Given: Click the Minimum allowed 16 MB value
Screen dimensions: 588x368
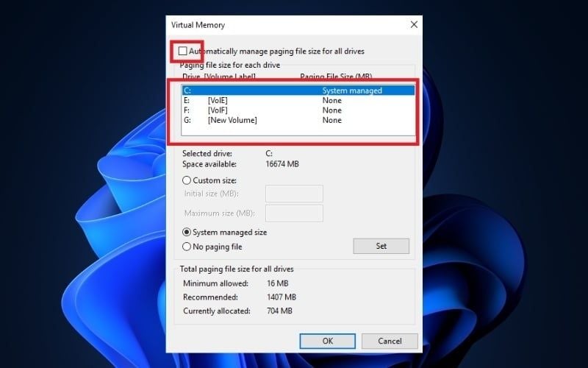Looking at the screenshot, I should (x=278, y=283).
